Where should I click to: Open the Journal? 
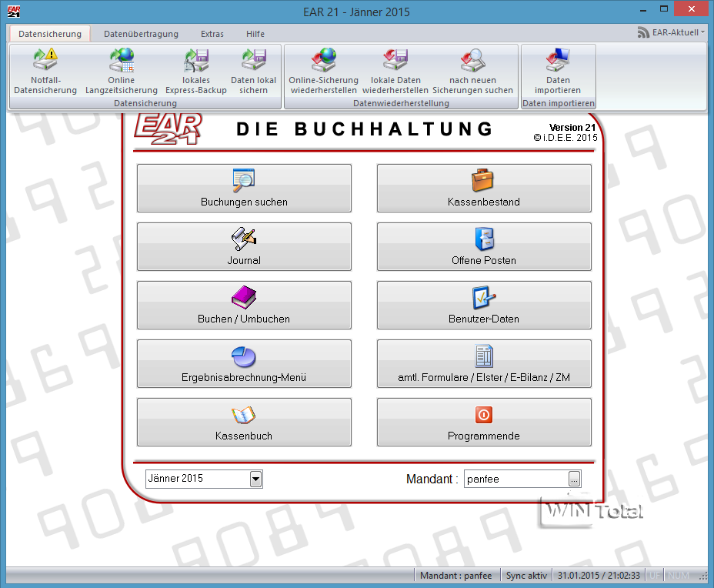(244, 246)
